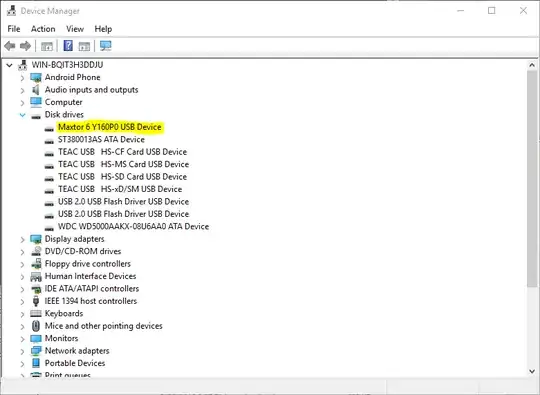Image resolution: width=540 pixels, height=395 pixels.
Task: Expand the Network adapters node
Action: [22, 352]
